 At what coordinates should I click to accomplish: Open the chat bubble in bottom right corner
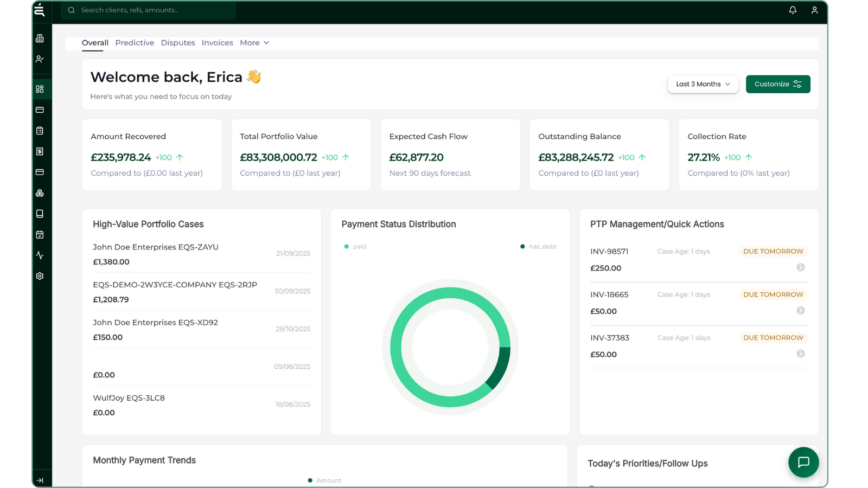803,462
